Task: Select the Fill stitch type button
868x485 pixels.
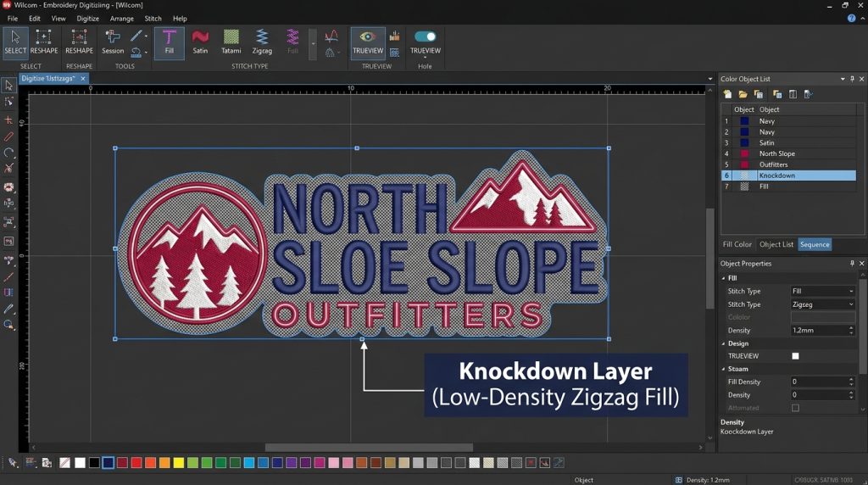Action: click(x=169, y=42)
